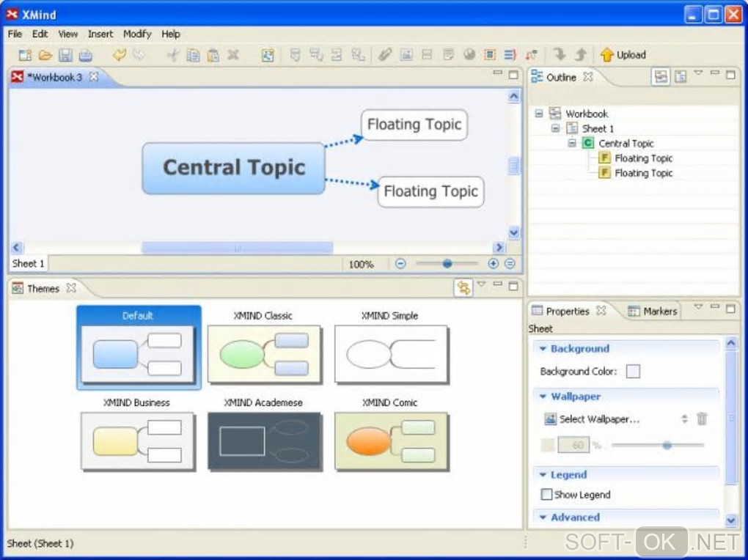Open the View menu
The image size is (748, 560).
(67, 34)
